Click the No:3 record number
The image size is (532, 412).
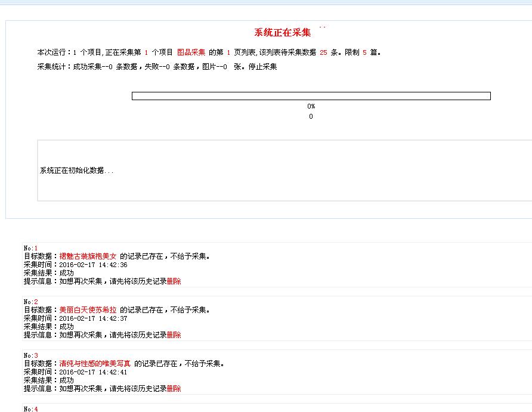31,355
